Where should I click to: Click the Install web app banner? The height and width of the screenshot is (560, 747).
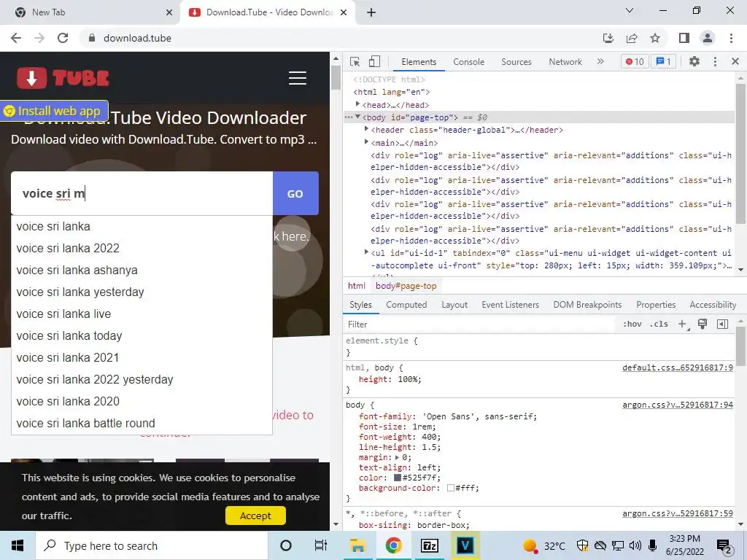tap(54, 111)
